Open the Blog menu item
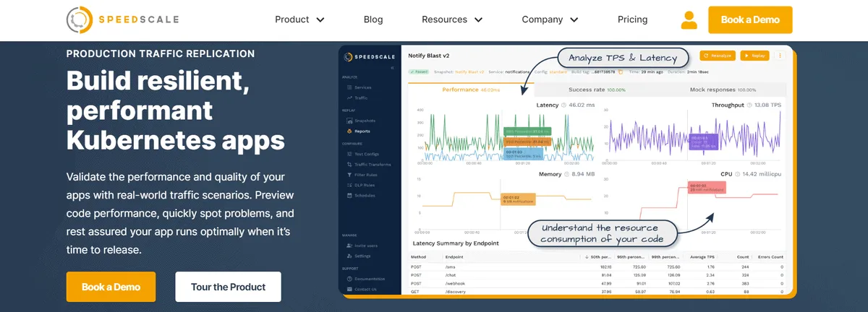The height and width of the screenshot is (312, 868). pos(373,20)
